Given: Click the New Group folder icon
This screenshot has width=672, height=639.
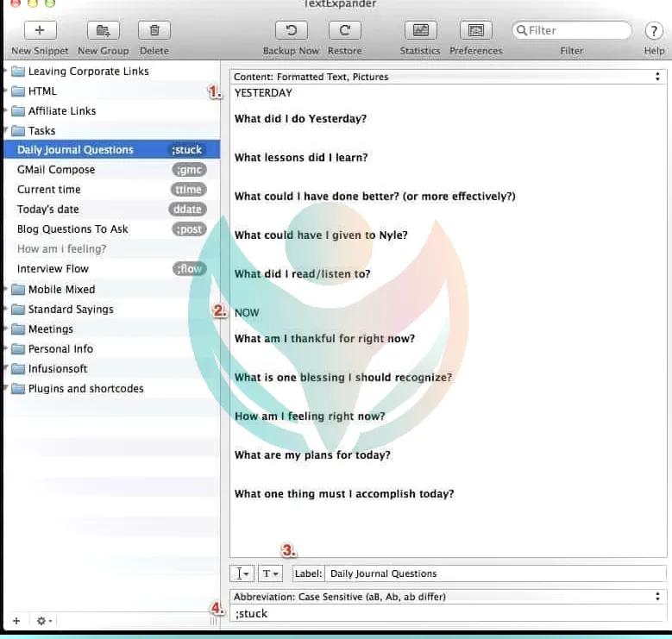Looking at the screenshot, I should pyautogui.click(x=103, y=31).
